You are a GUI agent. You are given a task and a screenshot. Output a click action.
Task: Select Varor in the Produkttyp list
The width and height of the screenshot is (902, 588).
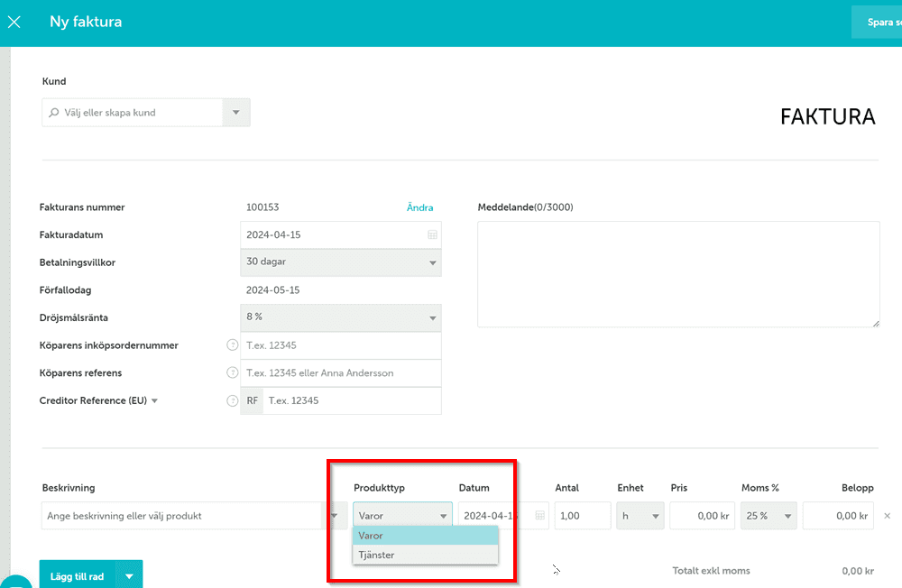pos(425,536)
